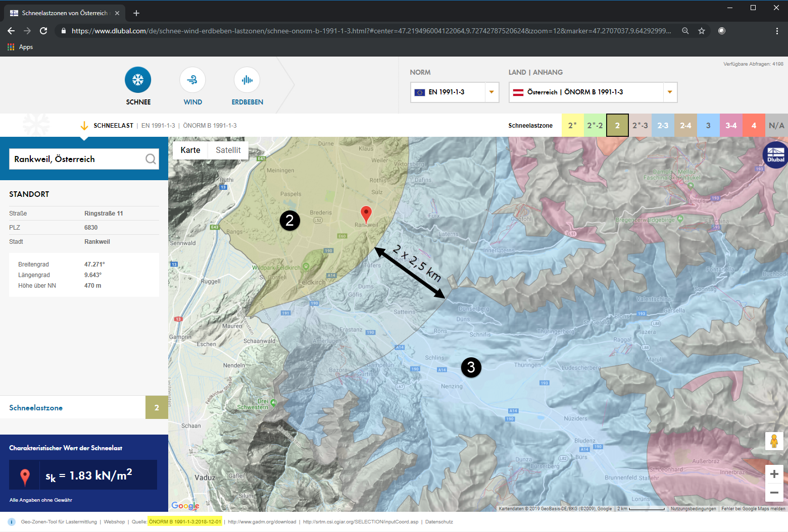
Task: Select the Schnee snowflake icon
Action: coord(138,80)
